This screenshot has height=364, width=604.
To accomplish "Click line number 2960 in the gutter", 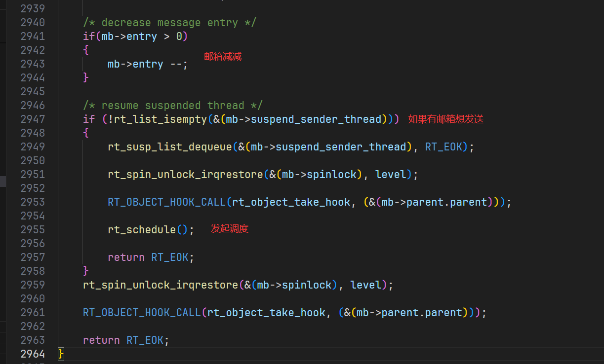I will 33,299.
